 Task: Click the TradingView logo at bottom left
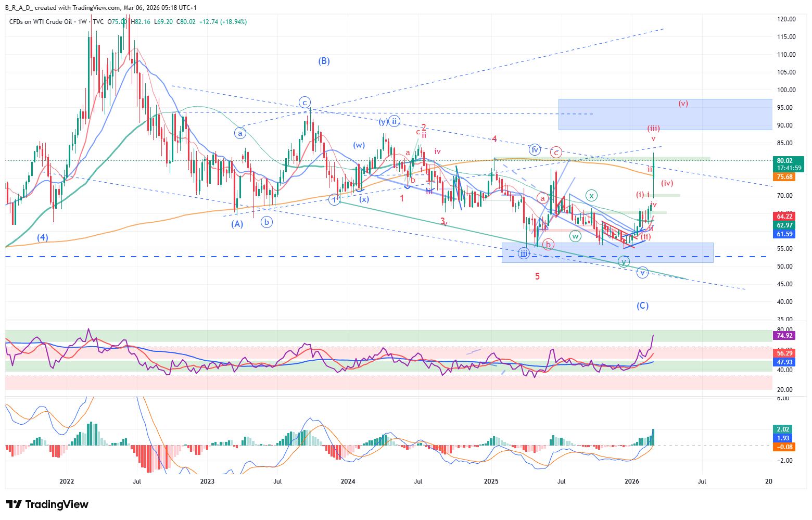tap(47, 504)
